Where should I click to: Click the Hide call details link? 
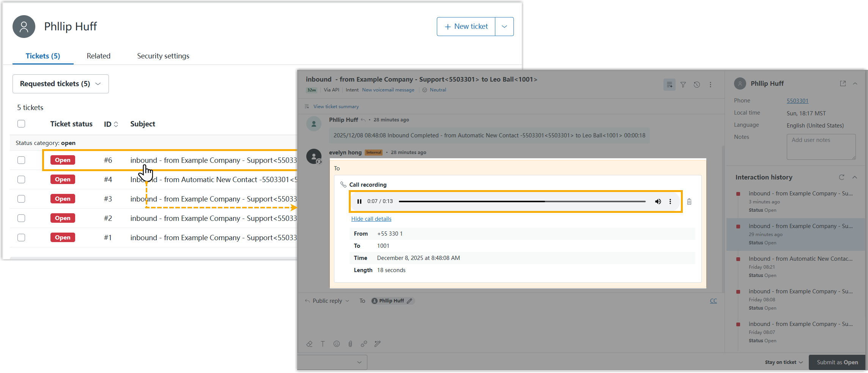pyautogui.click(x=371, y=219)
